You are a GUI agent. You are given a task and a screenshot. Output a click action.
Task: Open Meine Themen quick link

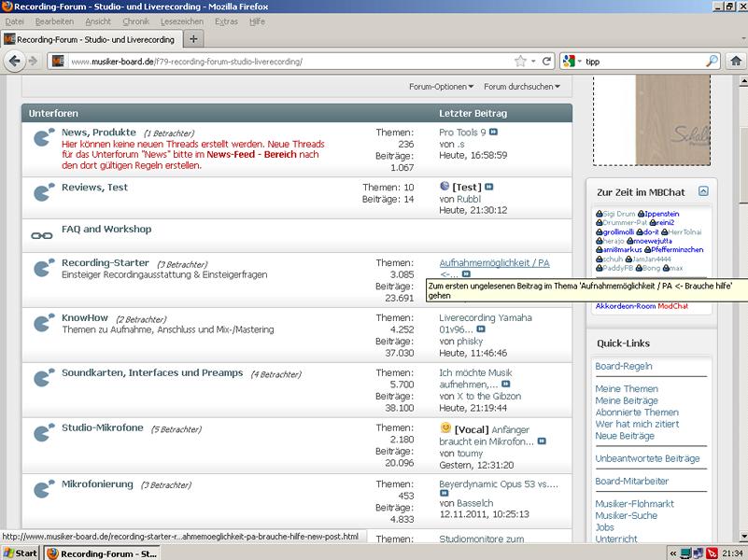(627, 388)
